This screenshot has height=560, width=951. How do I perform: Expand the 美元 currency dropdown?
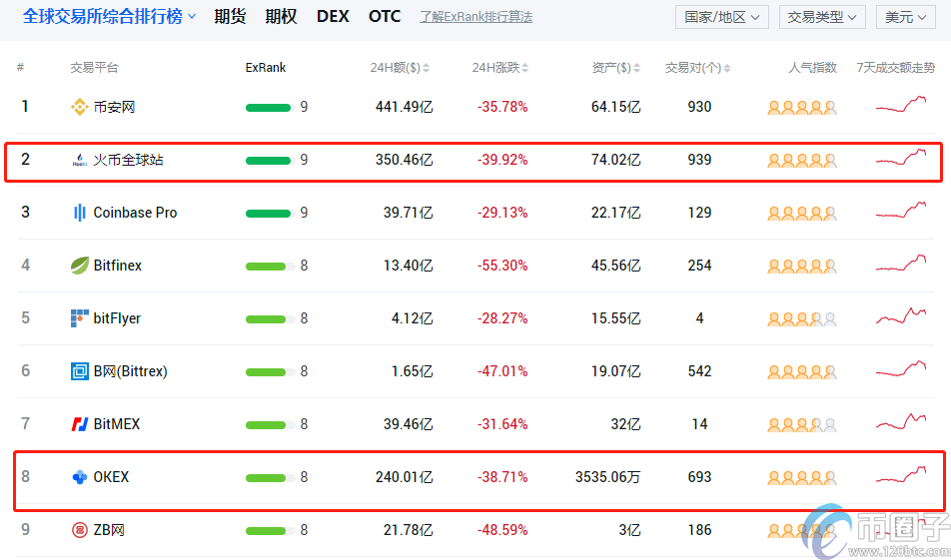click(907, 17)
